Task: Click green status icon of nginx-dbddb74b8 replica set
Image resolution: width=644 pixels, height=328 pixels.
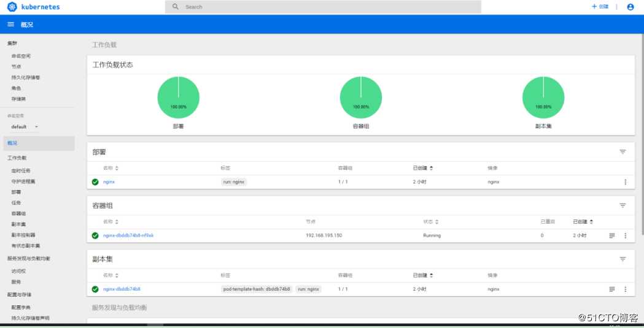Action: tap(95, 289)
